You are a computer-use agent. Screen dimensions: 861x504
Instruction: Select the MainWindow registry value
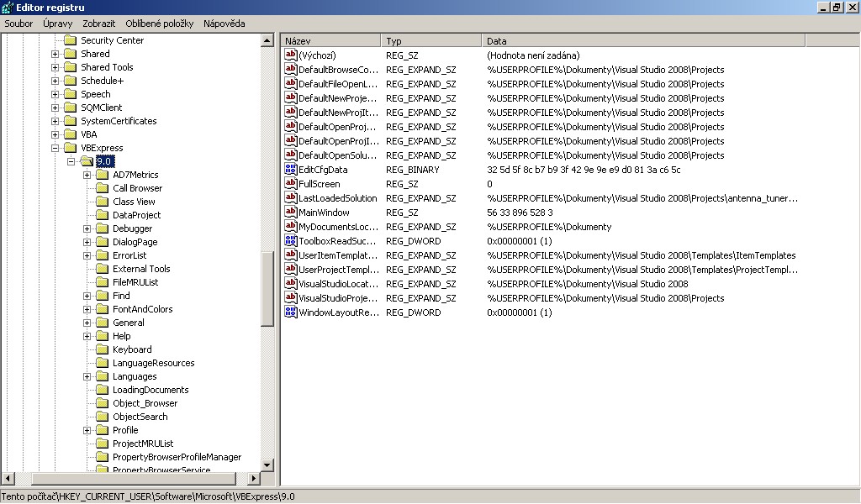point(324,213)
